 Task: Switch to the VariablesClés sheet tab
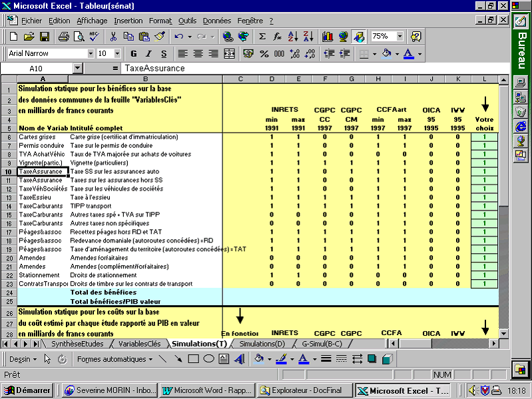tap(139, 344)
